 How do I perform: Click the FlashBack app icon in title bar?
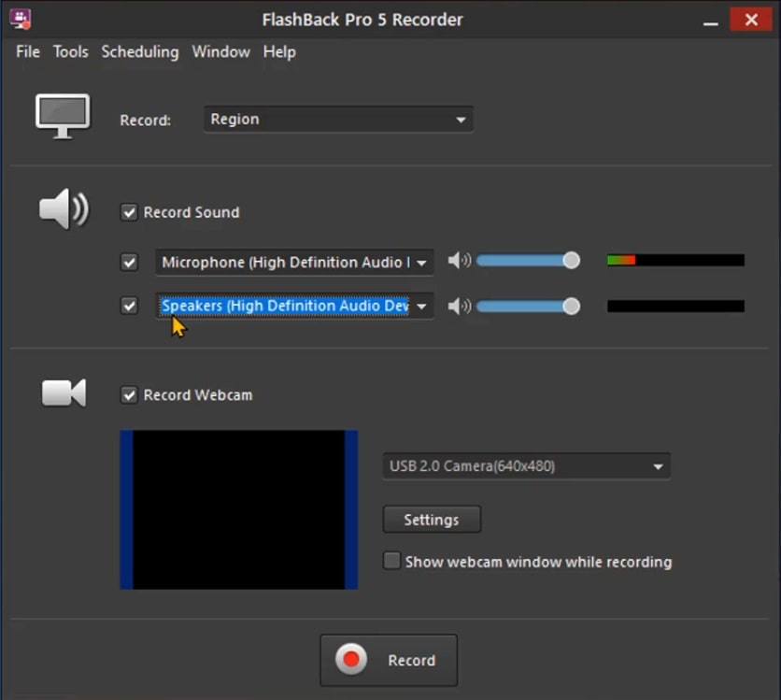click(21, 19)
